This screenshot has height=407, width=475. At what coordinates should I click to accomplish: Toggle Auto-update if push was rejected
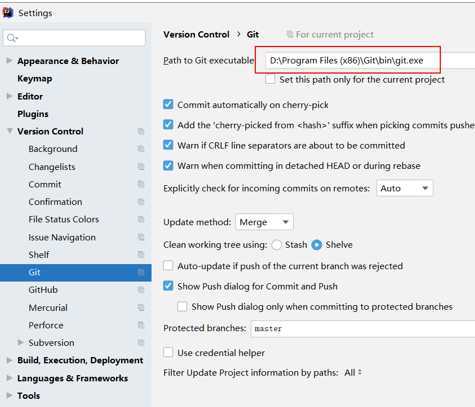coord(168,266)
